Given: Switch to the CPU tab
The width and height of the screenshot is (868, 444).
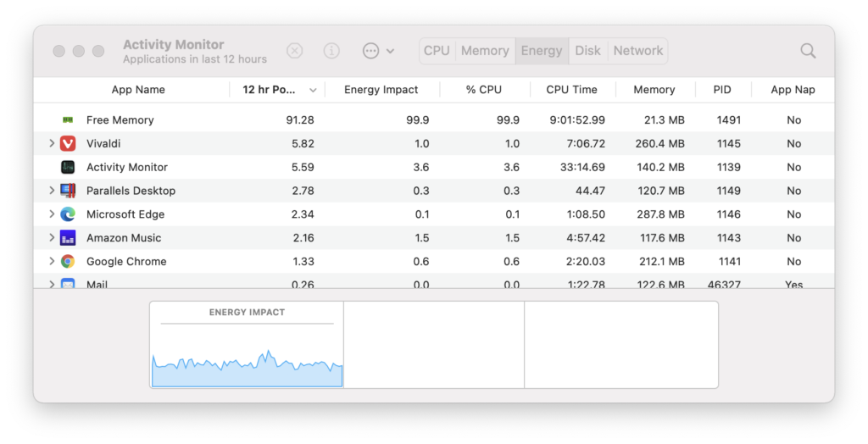Looking at the screenshot, I should click(437, 51).
